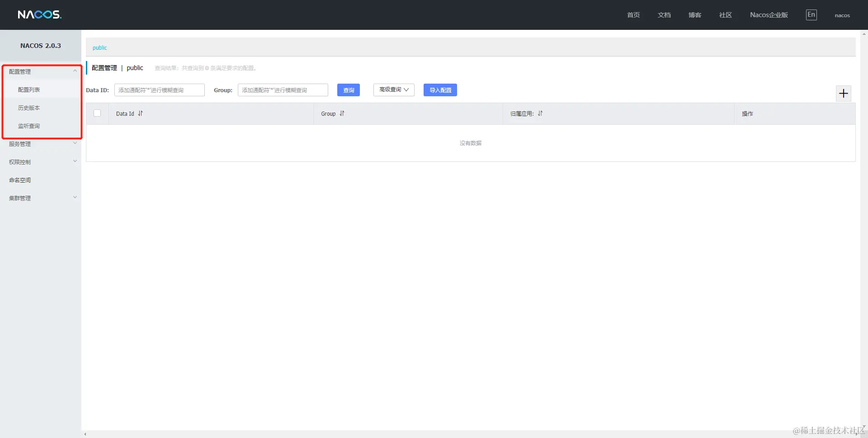Screen dimensions: 868x438
Task: Open the nacos user menu
Action: 842,15
